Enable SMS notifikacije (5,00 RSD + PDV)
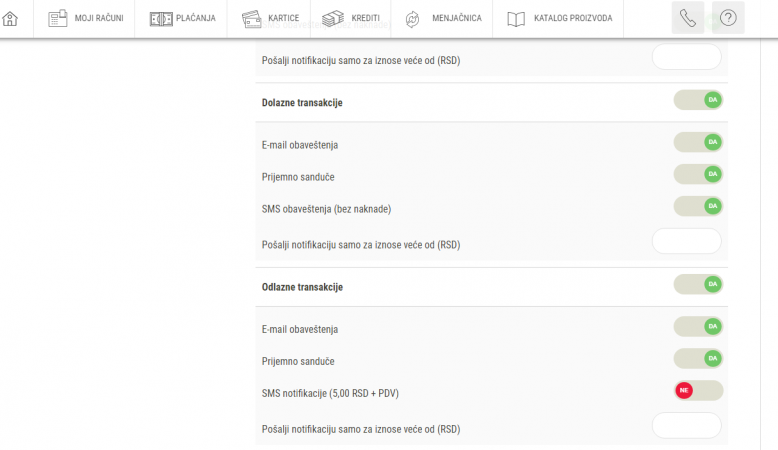The image size is (778, 450). click(x=698, y=390)
